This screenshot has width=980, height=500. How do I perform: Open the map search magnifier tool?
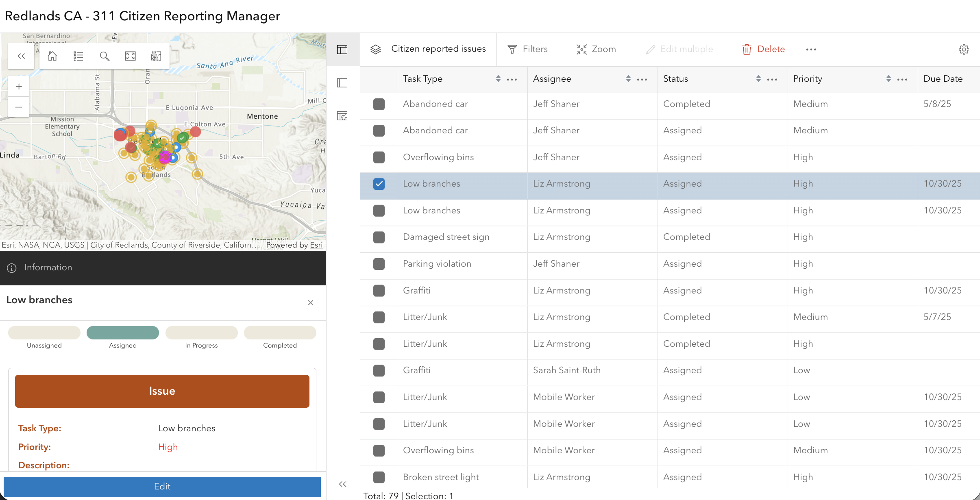105,56
